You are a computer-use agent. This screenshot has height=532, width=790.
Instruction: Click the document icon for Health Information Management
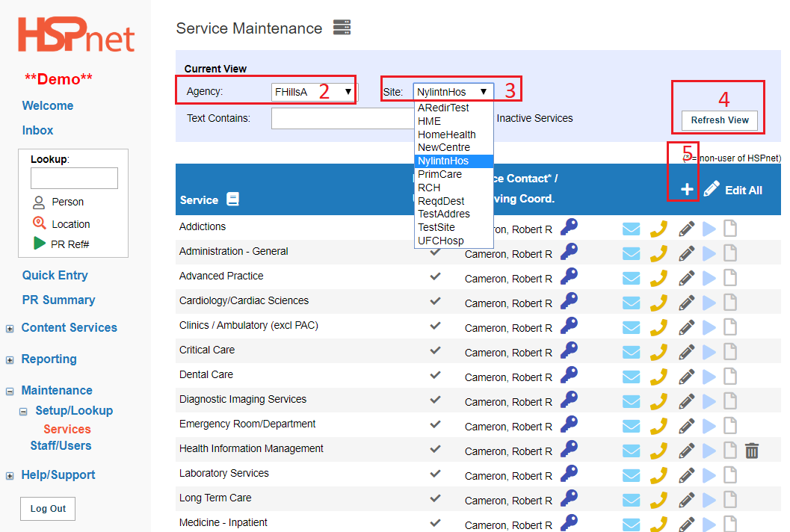point(730,451)
